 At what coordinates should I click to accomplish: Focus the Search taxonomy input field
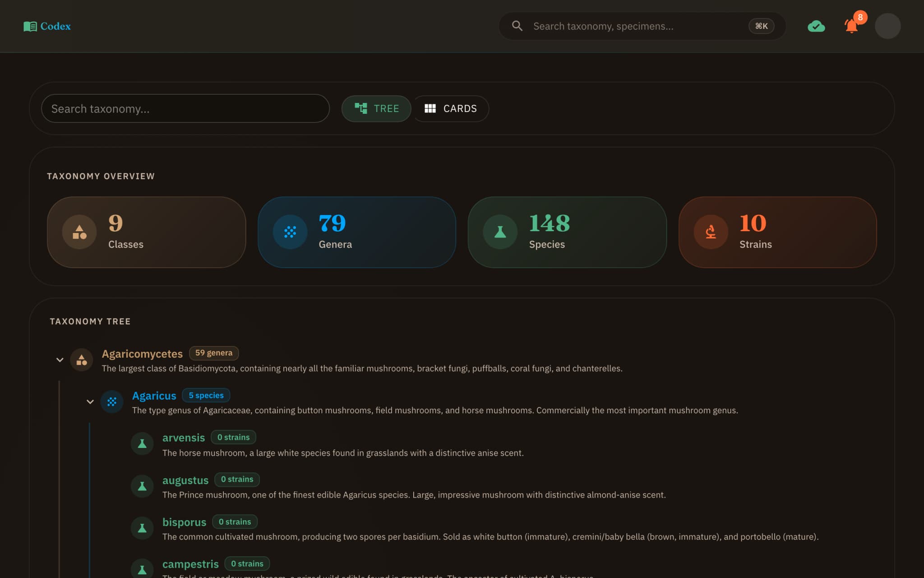pyautogui.click(x=185, y=108)
